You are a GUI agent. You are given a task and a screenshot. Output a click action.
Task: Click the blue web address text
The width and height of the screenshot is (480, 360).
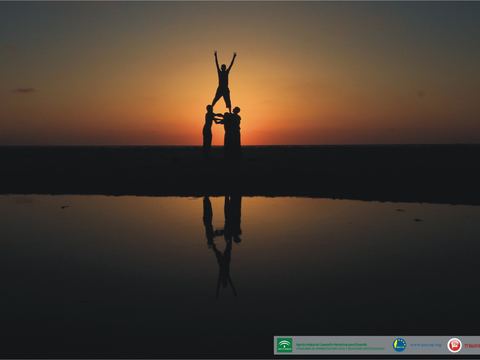(x=426, y=345)
